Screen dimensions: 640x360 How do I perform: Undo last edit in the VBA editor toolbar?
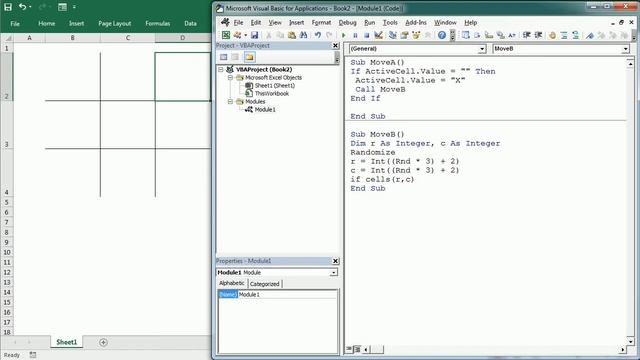[x=318, y=35]
